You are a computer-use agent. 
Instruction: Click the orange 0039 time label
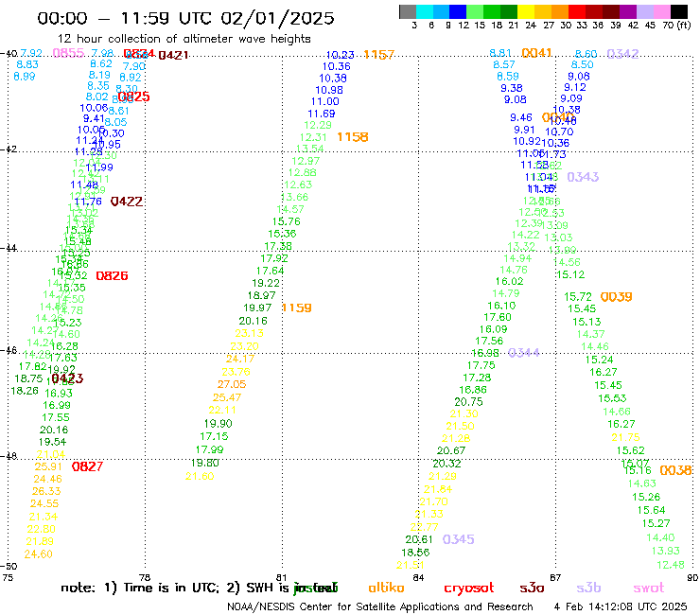tap(617, 297)
